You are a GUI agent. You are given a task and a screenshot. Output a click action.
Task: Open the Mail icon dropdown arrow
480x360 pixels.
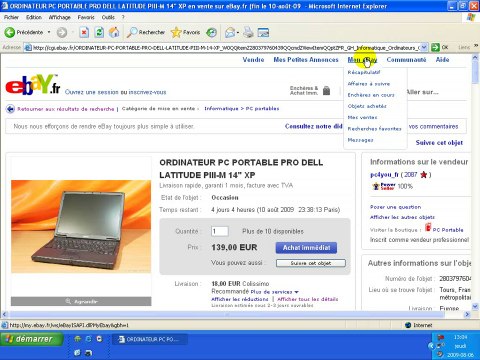[238, 33]
